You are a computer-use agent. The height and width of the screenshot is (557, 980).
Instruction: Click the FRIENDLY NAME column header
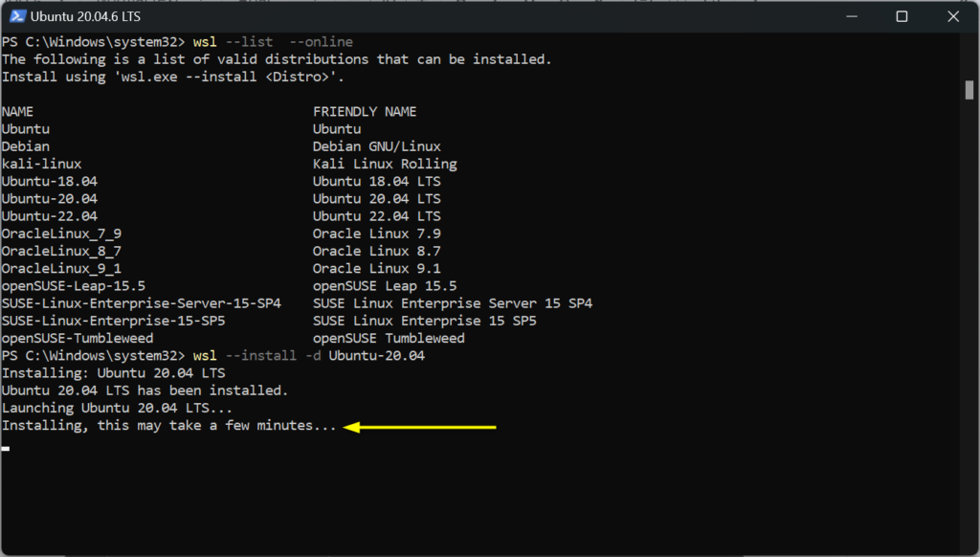coord(365,112)
